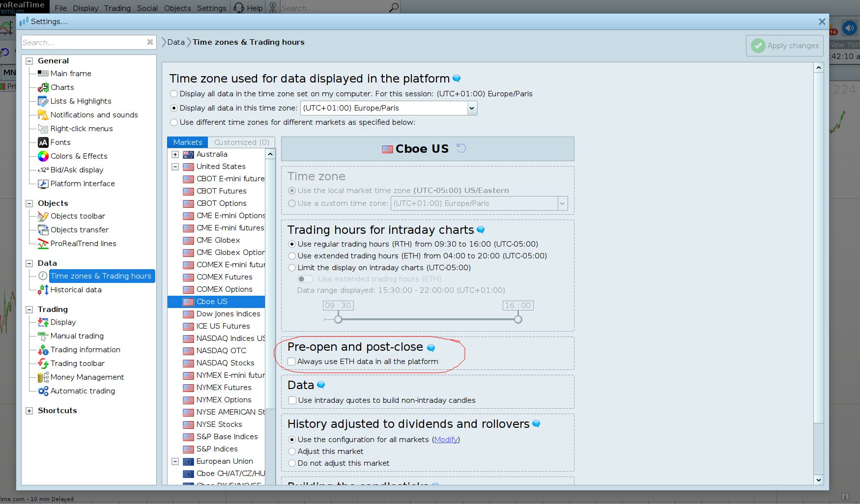The width and height of the screenshot is (860, 504).
Task: Click the Modify link for all markets configuration
Action: 446,440
